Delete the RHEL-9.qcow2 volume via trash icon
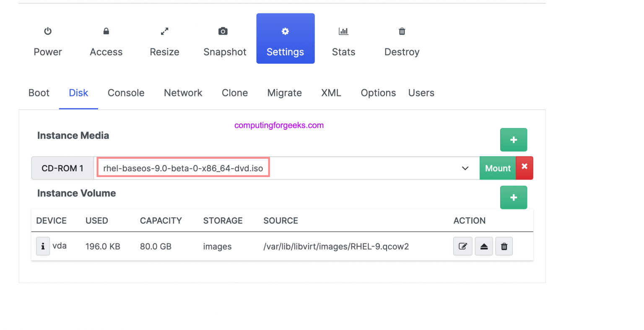The image size is (644, 330). click(504, 246)
